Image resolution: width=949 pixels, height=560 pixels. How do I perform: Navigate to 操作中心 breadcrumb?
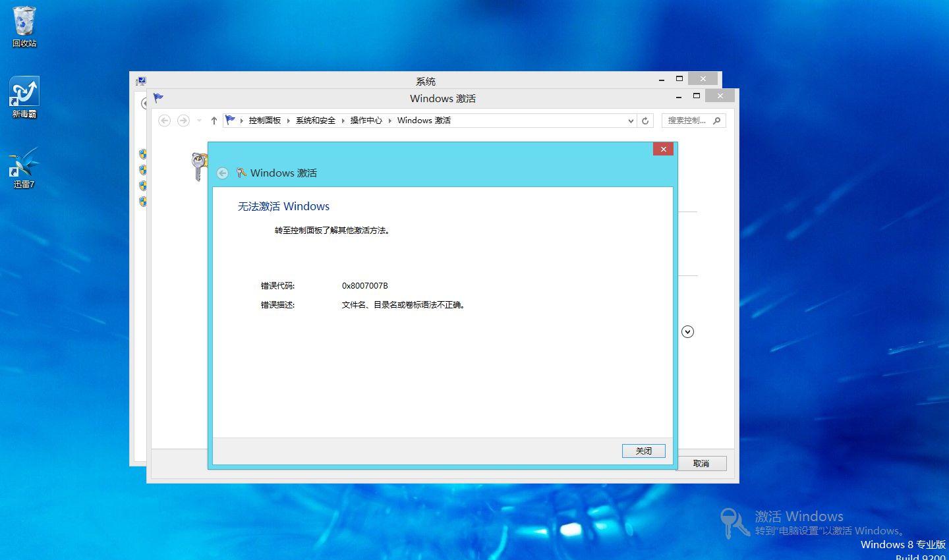(x=366, y=121)
